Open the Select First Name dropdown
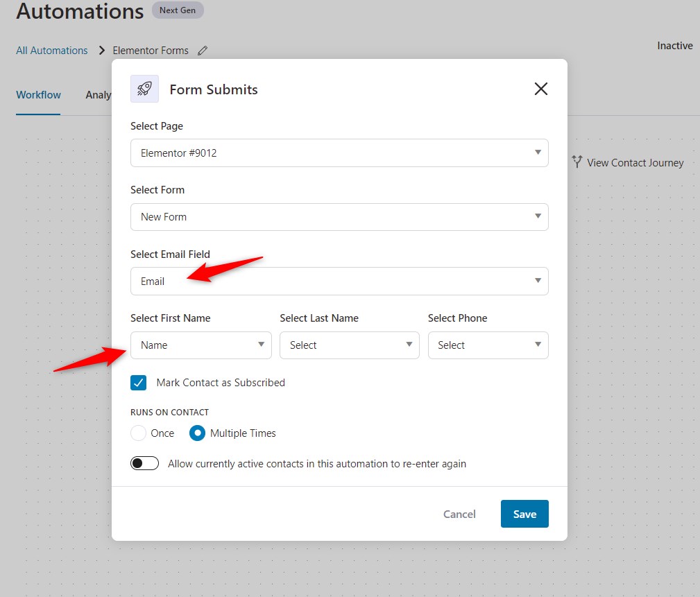The image size is (700, 597). pyautogui.click(x=201, y=345)
